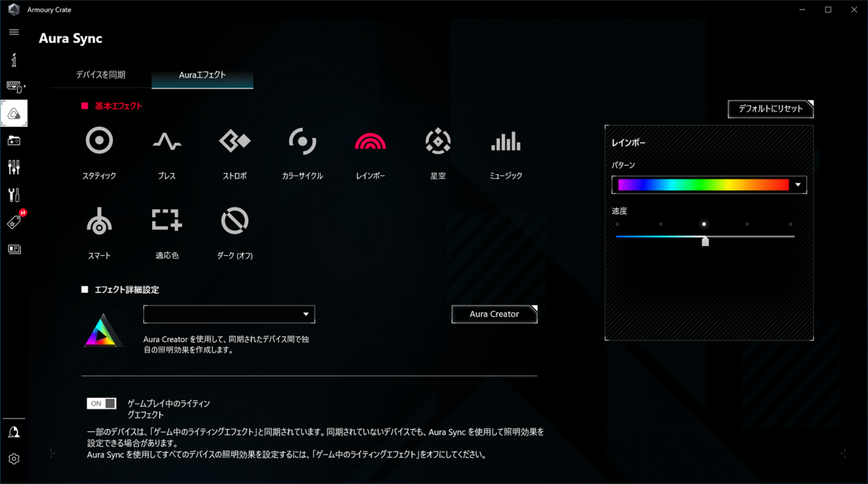Select the ミュージック (Music) effect icon
This screenshot has width=868, height=484.
tap(506, 141)
